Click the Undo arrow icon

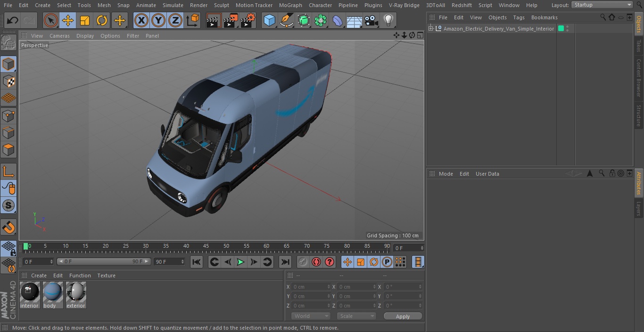point(13,20)
